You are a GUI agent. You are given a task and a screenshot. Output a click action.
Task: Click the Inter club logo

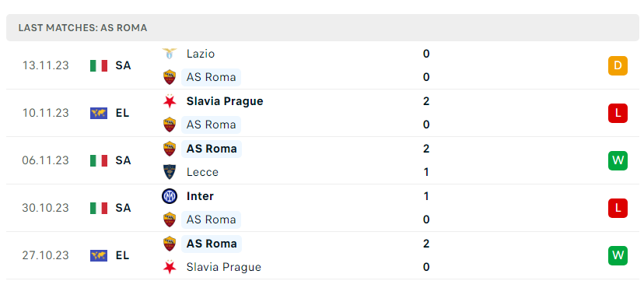[170, 196]
